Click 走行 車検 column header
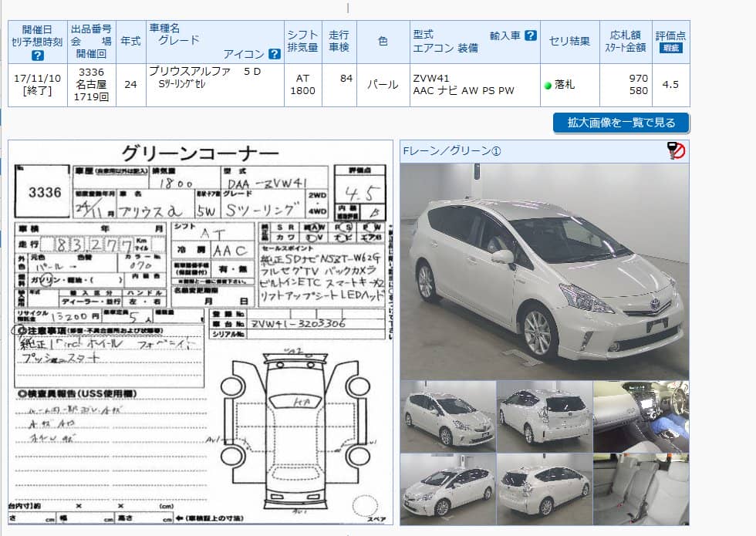 click(x=339, y=42)
